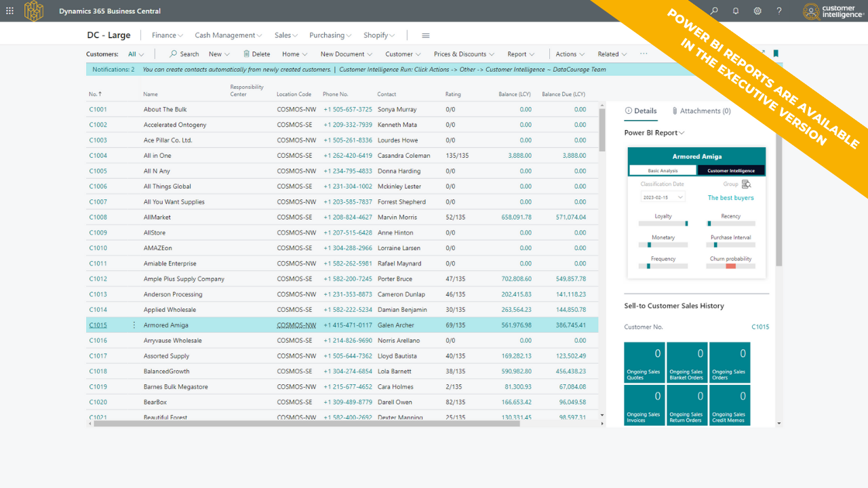Open the Customer menu
The height and width of the screenshot is (488, 868).
pos(403,54)
